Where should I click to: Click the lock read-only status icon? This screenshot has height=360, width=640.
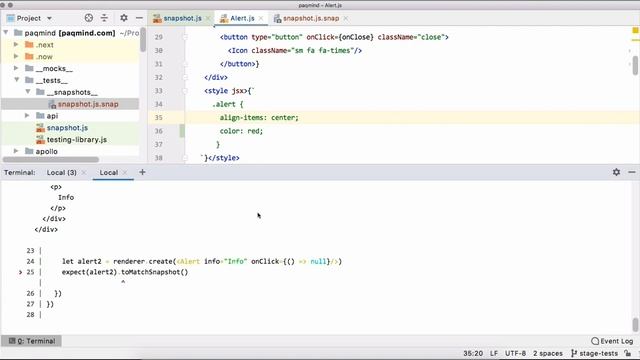point(628,353)
